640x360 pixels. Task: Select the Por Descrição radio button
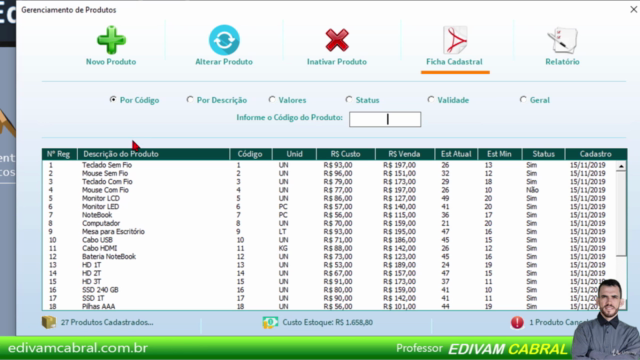pos(190,100)
